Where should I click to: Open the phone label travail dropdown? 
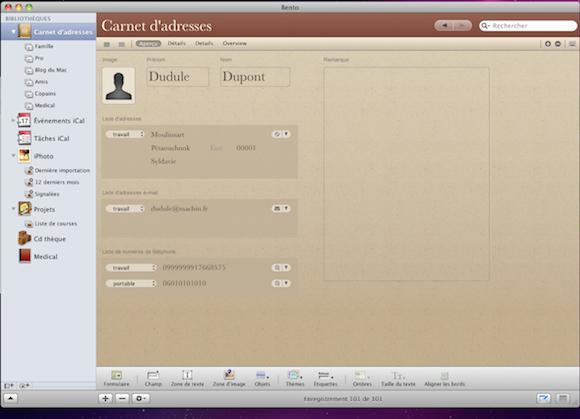coord(131,268)
